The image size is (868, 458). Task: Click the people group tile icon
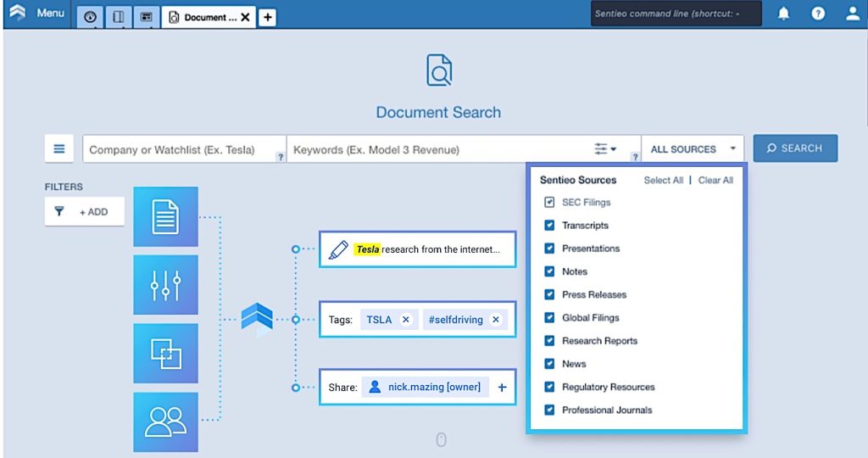point(165,422)
